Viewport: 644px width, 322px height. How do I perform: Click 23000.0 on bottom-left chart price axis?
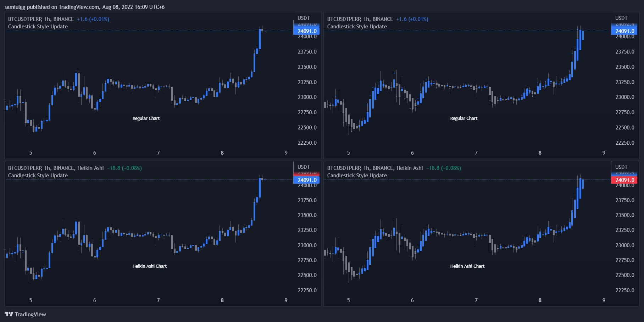click(x=307, y=245)
